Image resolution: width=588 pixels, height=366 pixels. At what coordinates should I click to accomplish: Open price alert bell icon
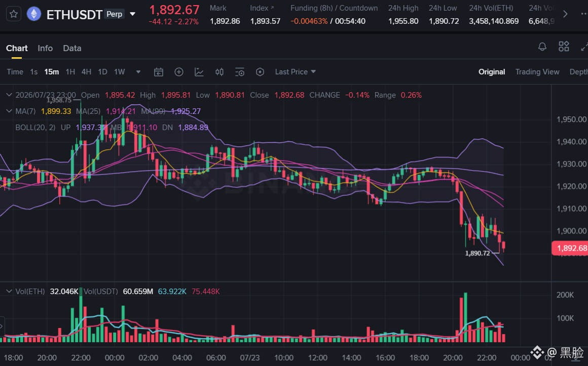(542, 47)
